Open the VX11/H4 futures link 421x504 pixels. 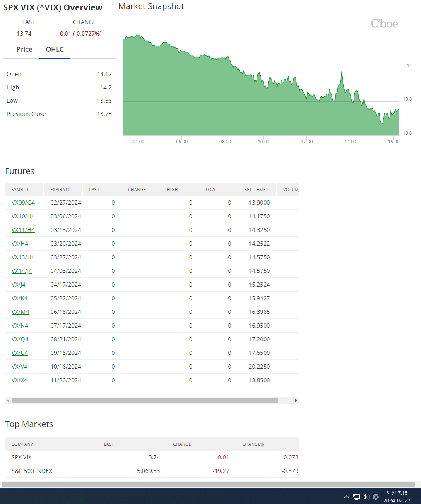click(x=23, y=230)
